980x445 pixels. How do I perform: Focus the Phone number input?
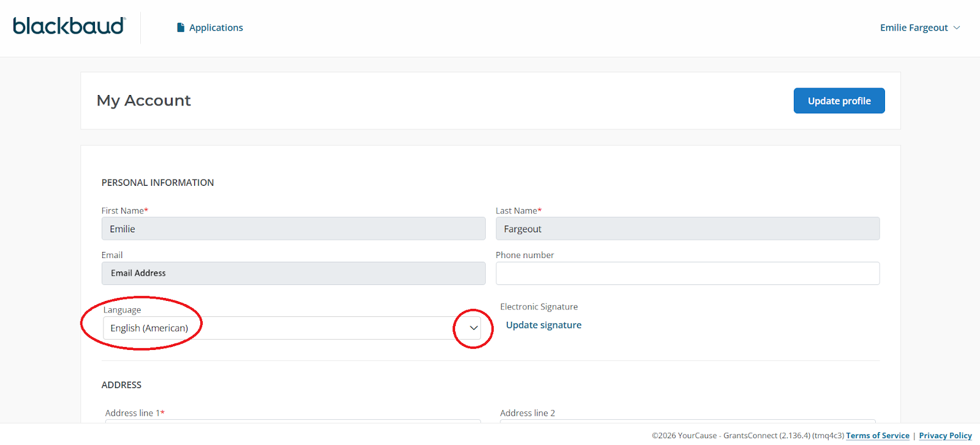click(687, 273)
